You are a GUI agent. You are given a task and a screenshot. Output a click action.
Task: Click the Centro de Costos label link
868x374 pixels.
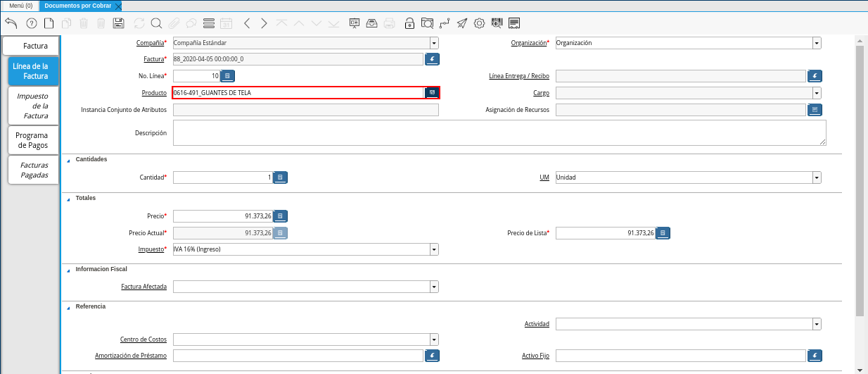143,339
